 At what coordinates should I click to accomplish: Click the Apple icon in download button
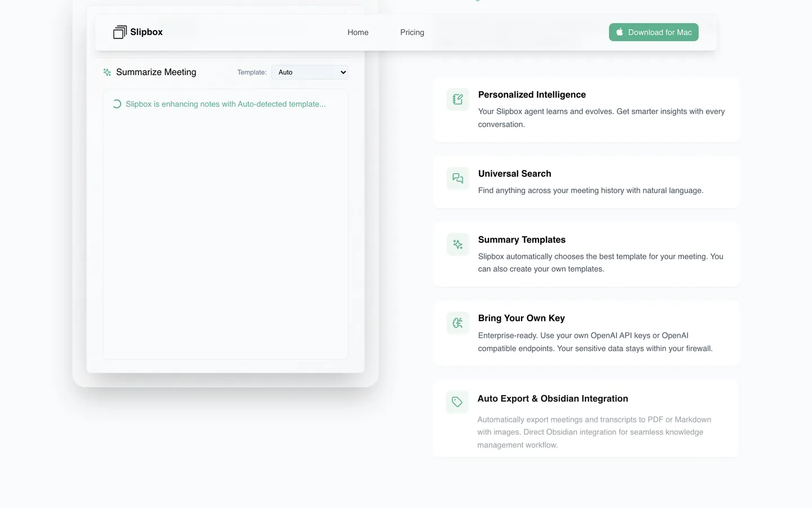[620, 32]
